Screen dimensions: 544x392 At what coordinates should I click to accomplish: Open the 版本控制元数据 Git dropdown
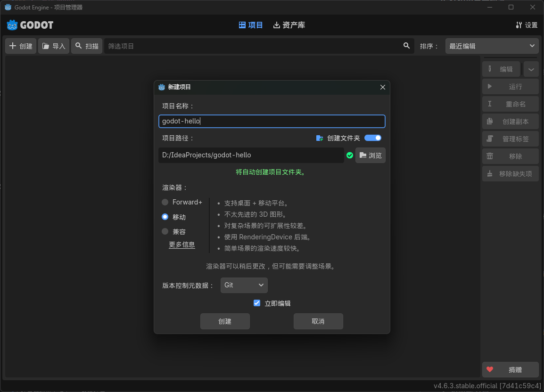coord(244,285)
